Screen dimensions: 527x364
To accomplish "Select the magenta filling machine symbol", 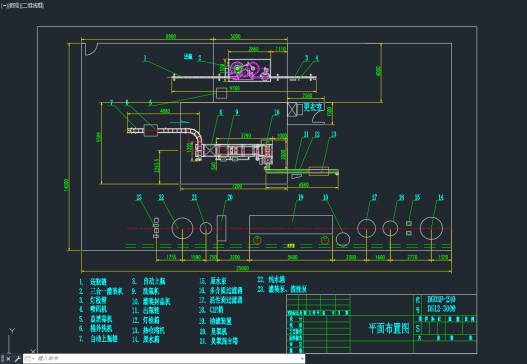I will (x=249, y=70).
